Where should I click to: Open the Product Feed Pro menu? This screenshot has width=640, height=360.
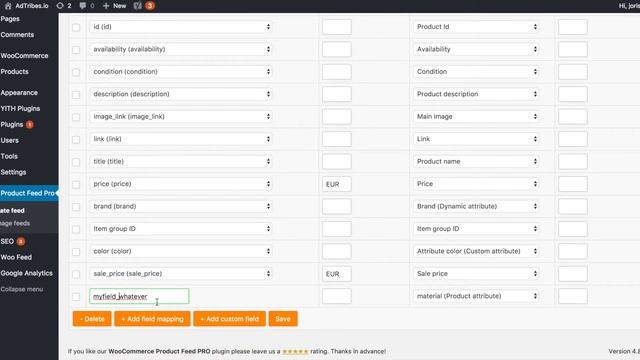[x=29, y=193]
